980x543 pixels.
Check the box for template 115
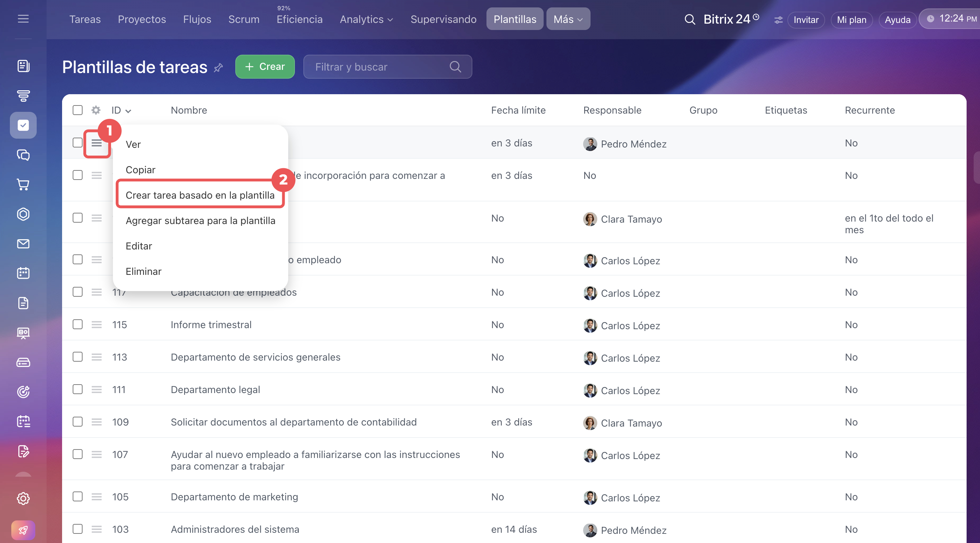coord(78,324)
